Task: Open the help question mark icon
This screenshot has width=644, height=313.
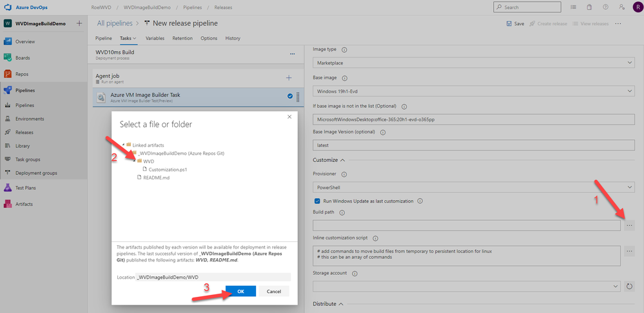Action: tap(605, 7)
